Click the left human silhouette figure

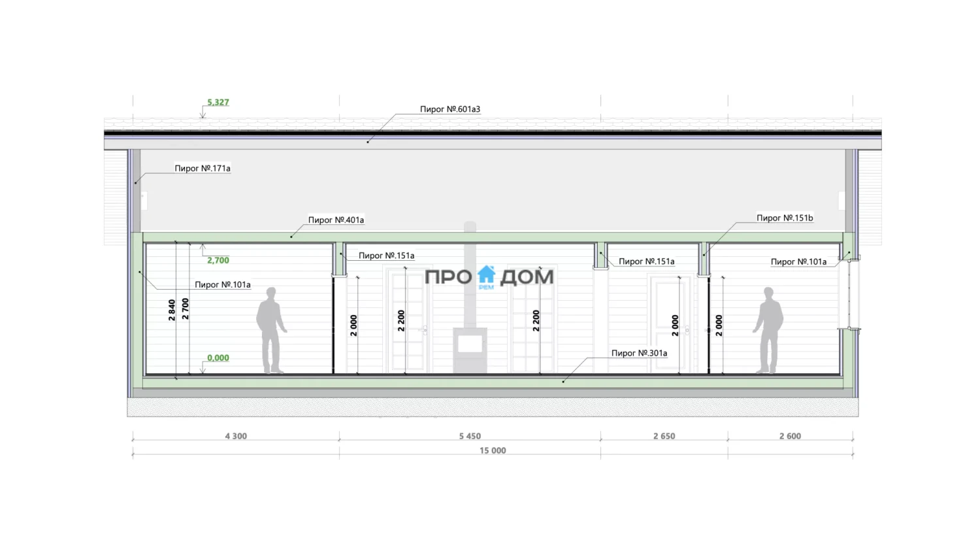(x=270, y=330)
